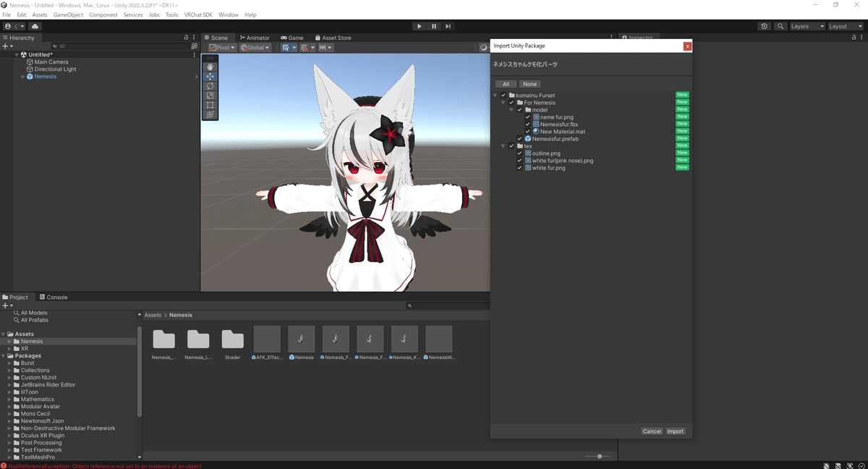Click the Pause button

(434, 26)
